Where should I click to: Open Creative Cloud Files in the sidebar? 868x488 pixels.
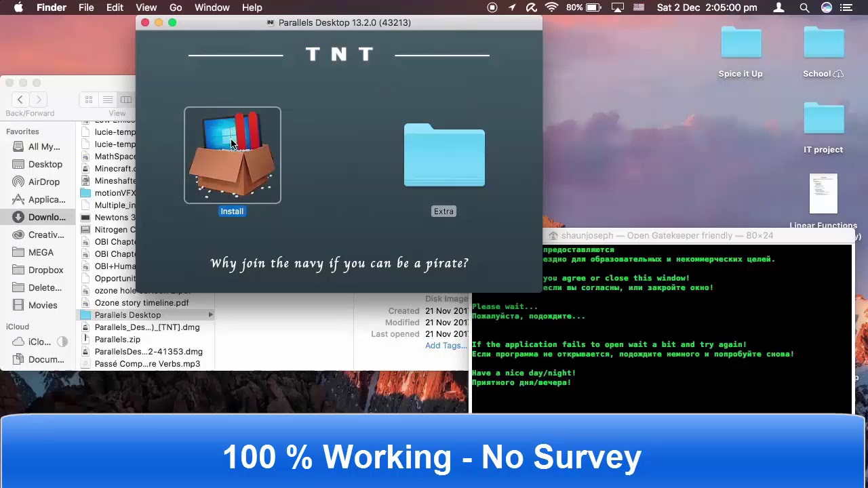(x=37, y=235)
